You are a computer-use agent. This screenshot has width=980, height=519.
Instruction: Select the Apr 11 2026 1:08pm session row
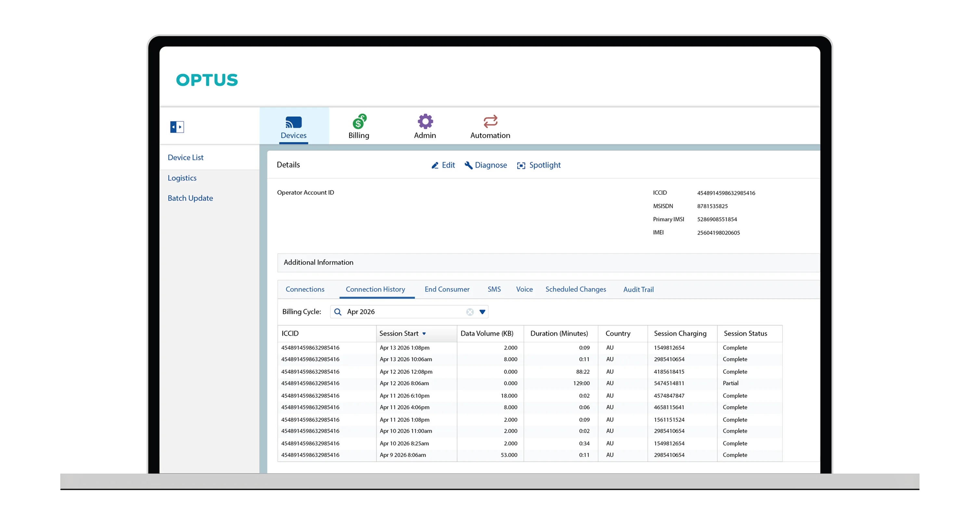click(x=530, y=420)
